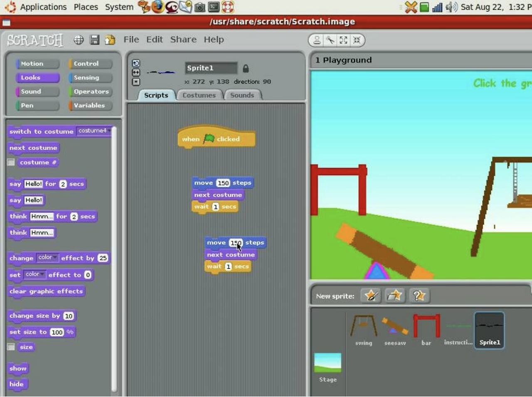Select the Shrink sprite tool
This screenshot has height=397, width=532.
point(357,40)
